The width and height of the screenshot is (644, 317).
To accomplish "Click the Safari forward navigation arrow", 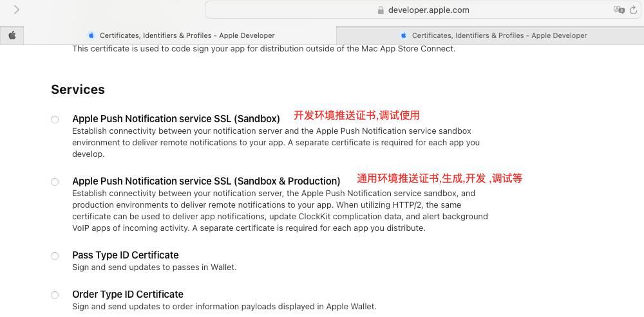I will coord(17,10).
